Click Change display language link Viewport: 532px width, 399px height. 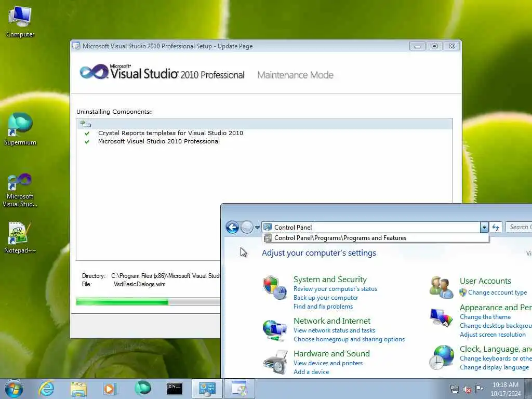pyautogui.click(x=494, y=367)
